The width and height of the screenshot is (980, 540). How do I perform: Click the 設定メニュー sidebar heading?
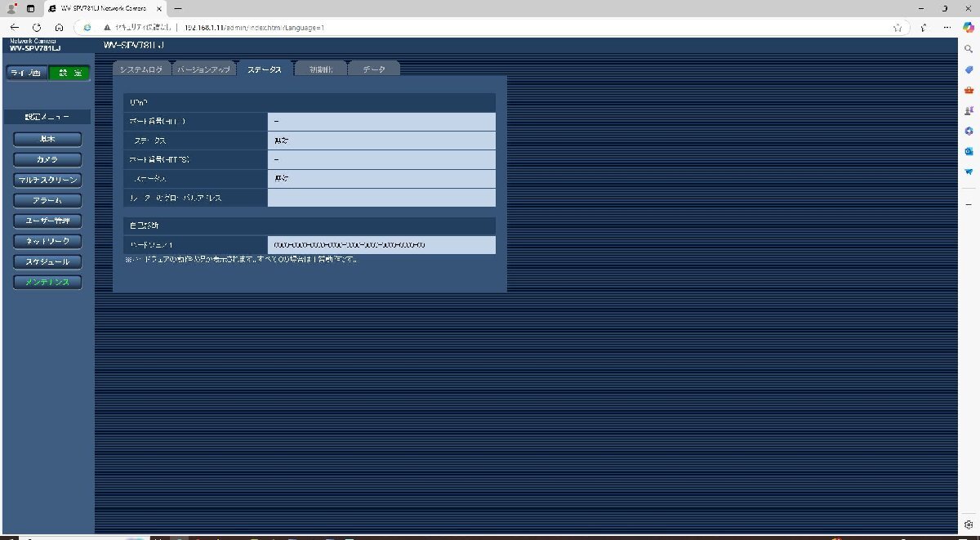coord(47,117)
